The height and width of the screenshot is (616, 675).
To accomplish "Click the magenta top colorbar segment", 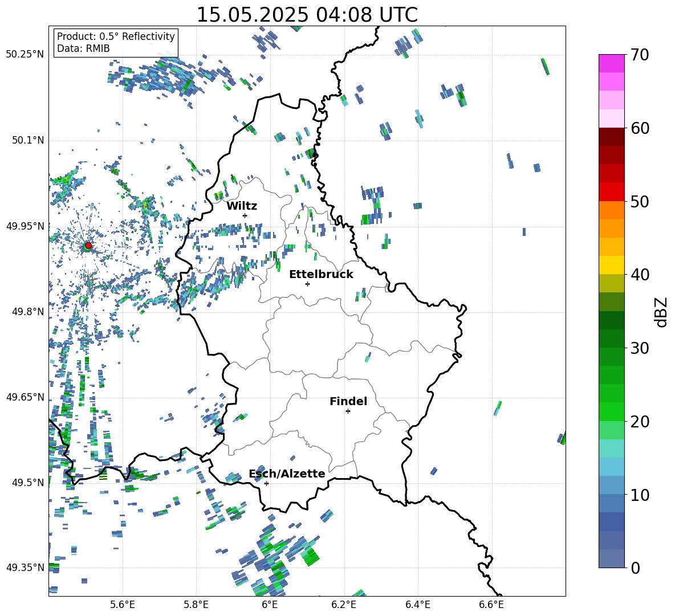I will point(611,63).
